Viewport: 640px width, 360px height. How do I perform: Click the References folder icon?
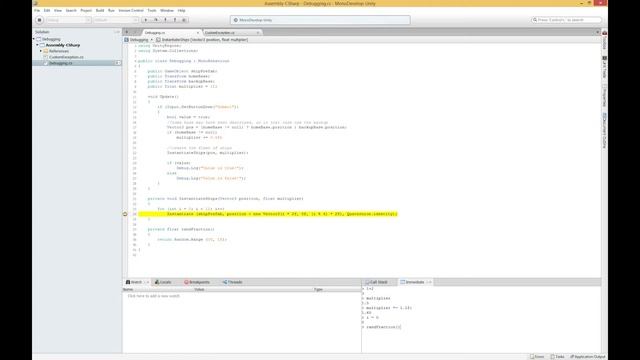46,51
